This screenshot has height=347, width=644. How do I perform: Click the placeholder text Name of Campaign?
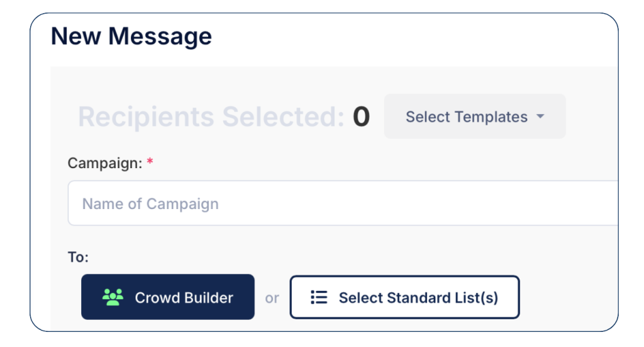point(151,204)
